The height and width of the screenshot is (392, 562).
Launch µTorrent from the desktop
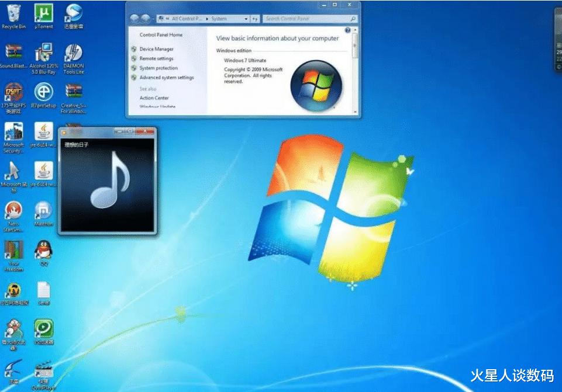click(x=43, y=13)
